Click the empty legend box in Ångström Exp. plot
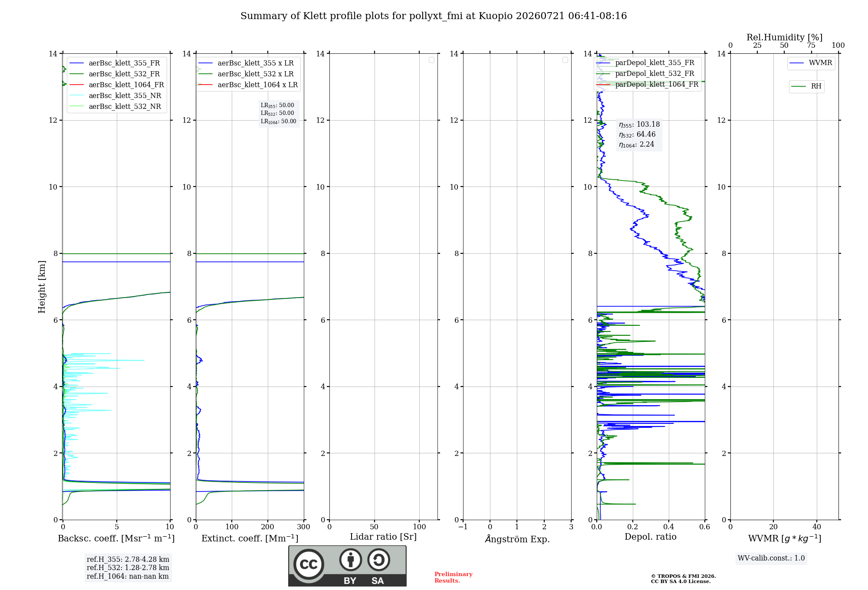Image resolution: width=868 pixels, height=590 pixels. coord(565,60)
